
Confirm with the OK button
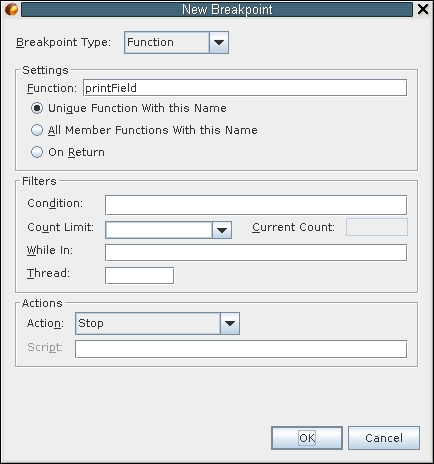click(x=307, y=438)
